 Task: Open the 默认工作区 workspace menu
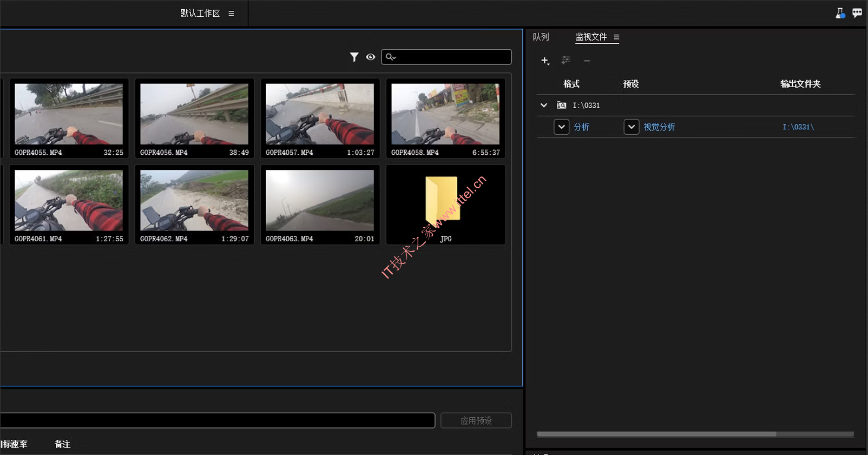(x=231, y=14)
